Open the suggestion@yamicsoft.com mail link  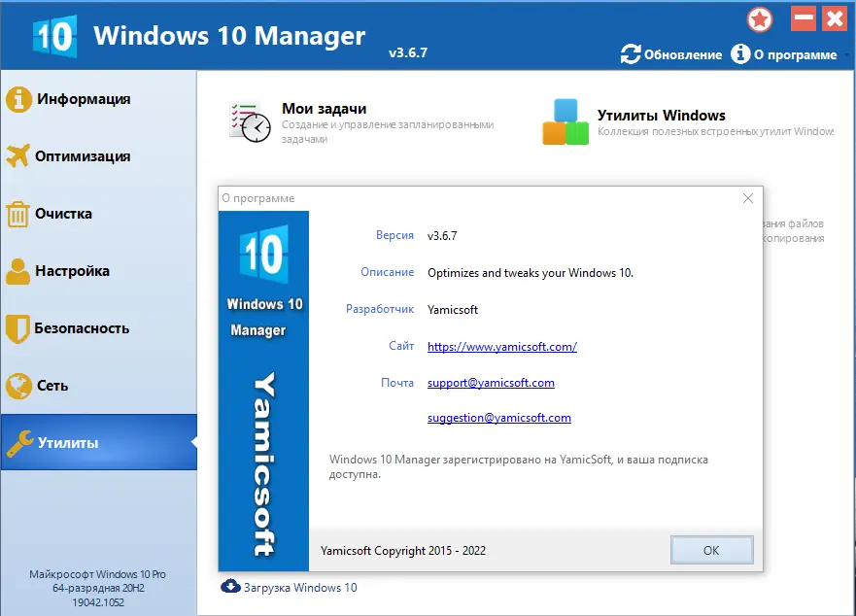point(498,418)
